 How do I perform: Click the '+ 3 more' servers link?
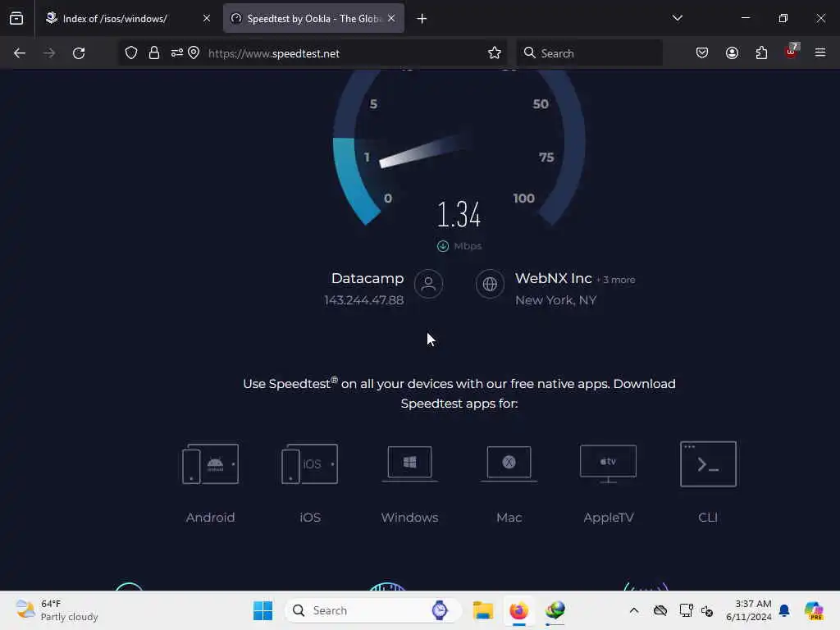pos(615,280)
